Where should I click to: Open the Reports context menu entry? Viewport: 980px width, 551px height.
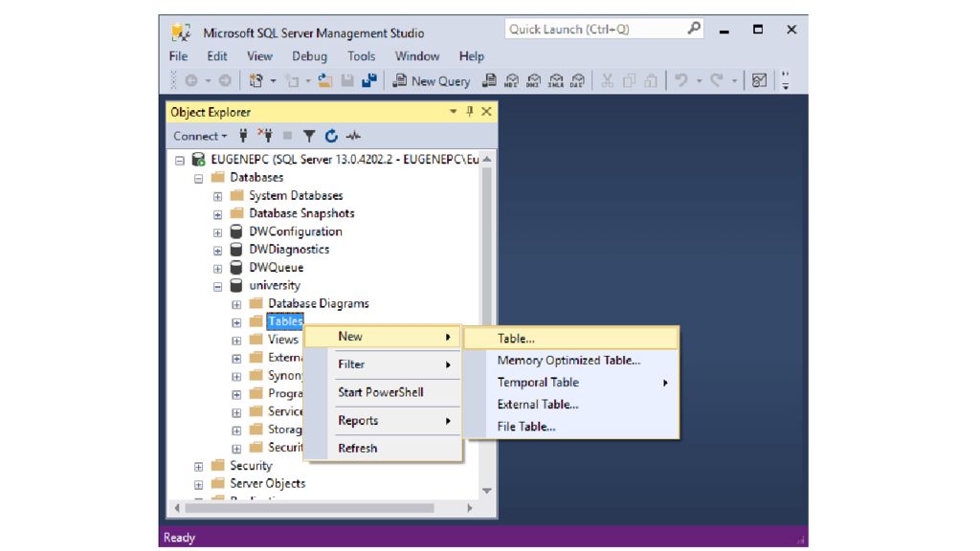[x=383, y=421]
